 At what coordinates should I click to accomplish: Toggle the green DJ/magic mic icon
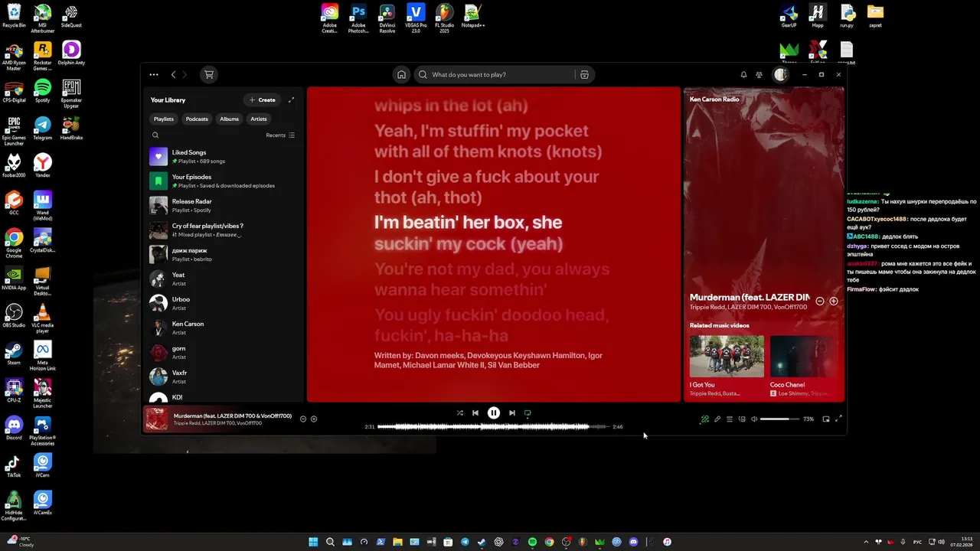click(x=705, y=419)
